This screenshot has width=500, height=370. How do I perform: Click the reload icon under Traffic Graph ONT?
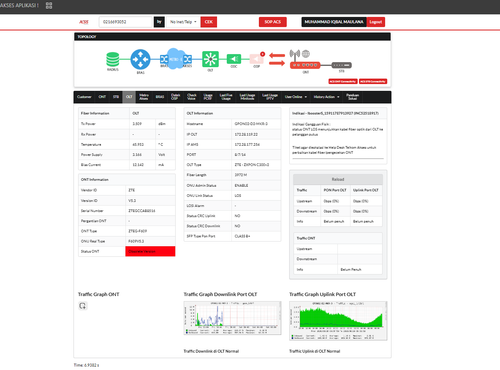coord(83,306)
